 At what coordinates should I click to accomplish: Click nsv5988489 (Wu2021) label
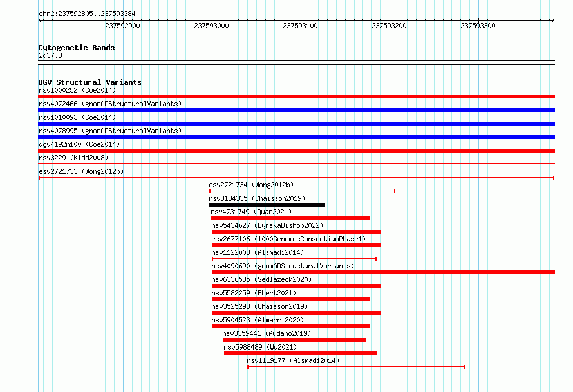point(260,347)
